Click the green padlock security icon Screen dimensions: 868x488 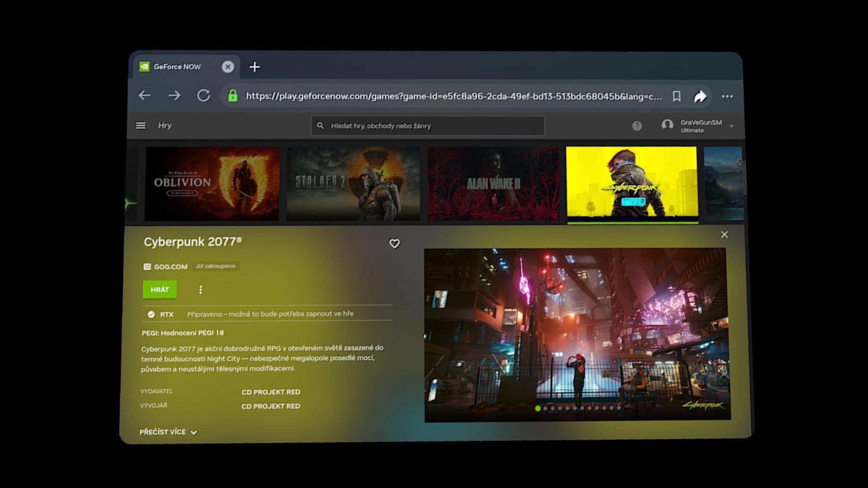[x=233, y=95]
